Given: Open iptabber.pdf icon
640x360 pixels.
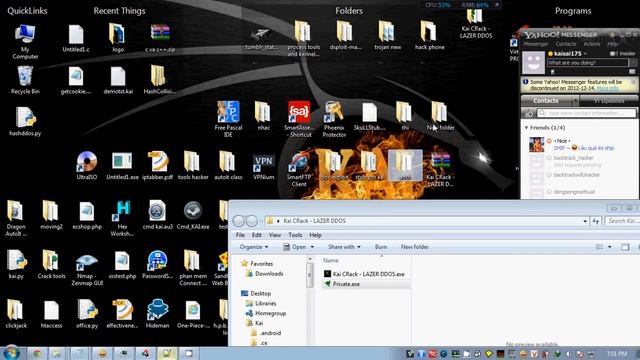Looking at the screenshot, I should pyautogui.click(x=158, y=166).
